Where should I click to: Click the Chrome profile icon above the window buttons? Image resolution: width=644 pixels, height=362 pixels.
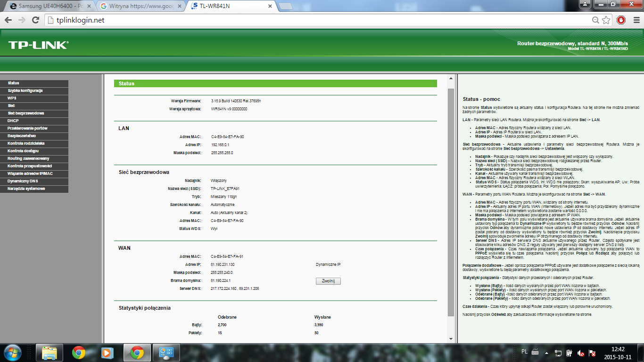pyautogui.click(x=585, y=4)
